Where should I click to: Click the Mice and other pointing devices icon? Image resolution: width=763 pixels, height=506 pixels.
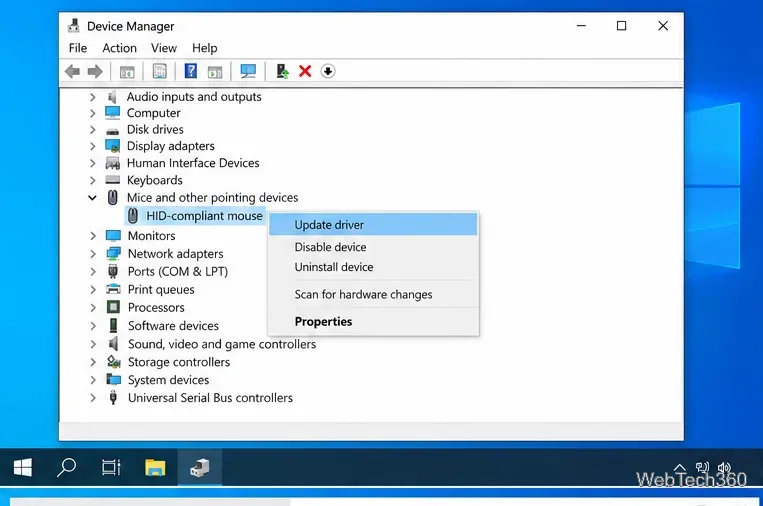[x=112, y=198]
